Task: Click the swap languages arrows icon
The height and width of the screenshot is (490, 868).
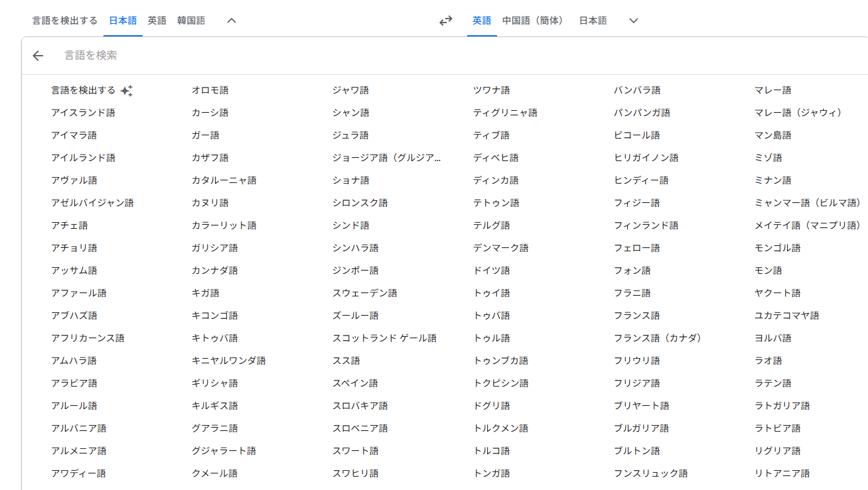Action: (446, 21)
